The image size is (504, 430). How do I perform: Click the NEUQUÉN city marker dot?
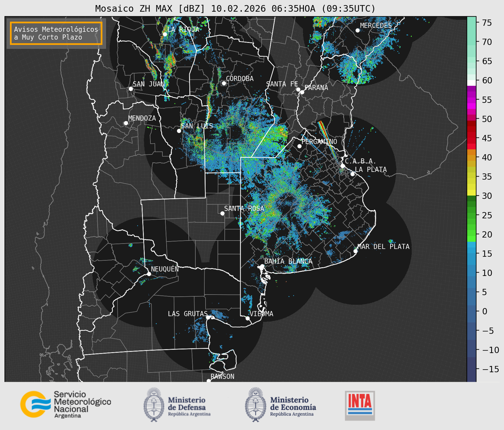149,274
